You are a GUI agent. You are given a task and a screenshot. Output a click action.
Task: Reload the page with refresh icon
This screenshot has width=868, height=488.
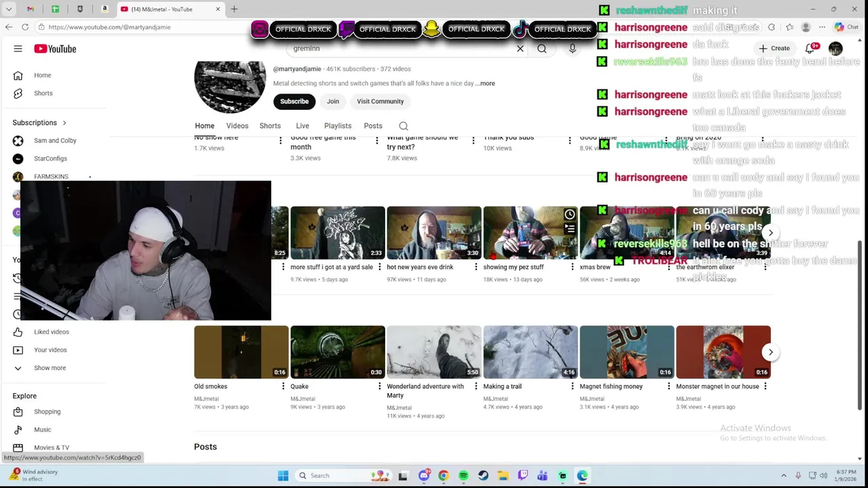[x=25, y=27]
